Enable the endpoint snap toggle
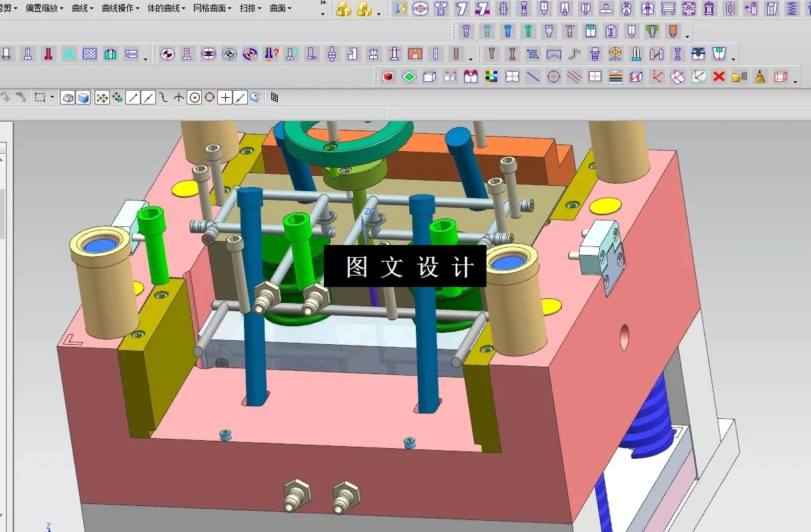This screenshot has height=532, width=811. pos(131,97)
